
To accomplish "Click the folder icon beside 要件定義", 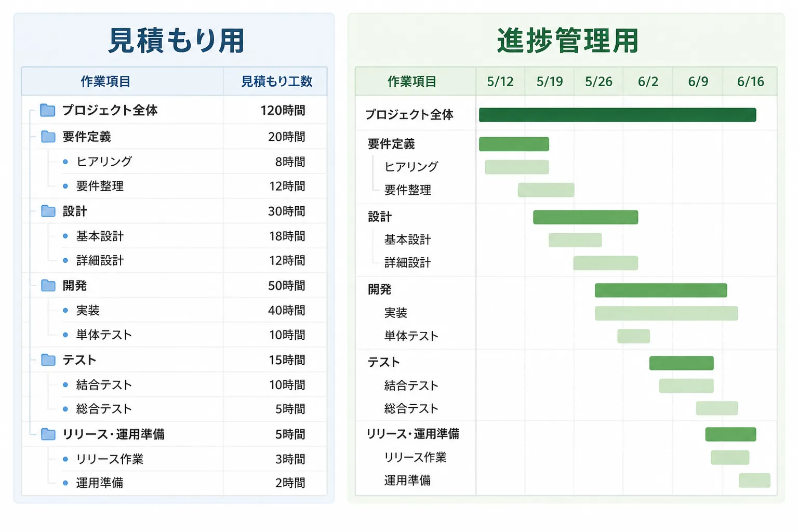I will click(x=48, y=137).
